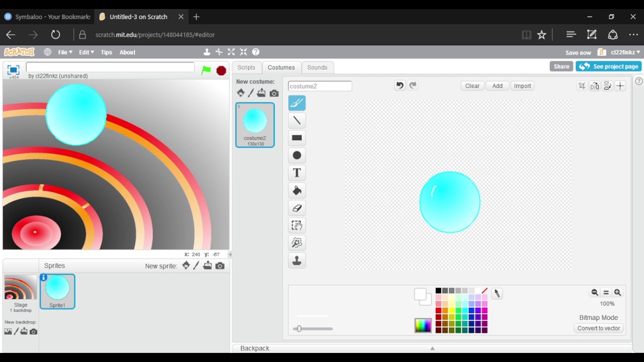Select the Fill with color bucket tool

pos(297,191)
